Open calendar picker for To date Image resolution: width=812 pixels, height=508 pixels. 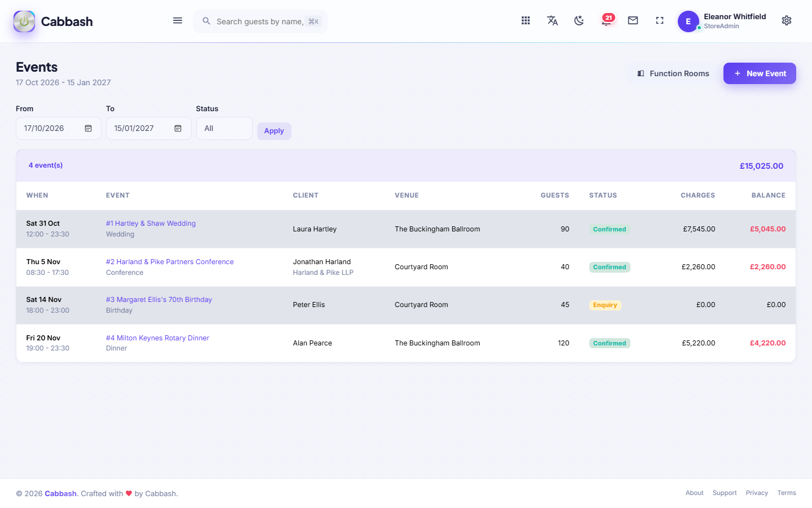coord(178,129)
